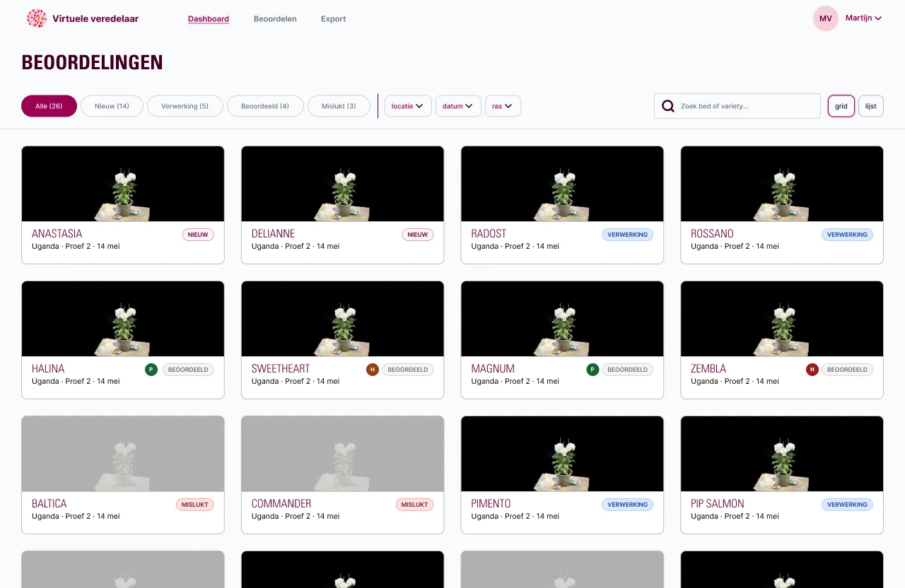
Task: Click the HALINA card title
Action: pyautogui.click(x=48, y=368)
